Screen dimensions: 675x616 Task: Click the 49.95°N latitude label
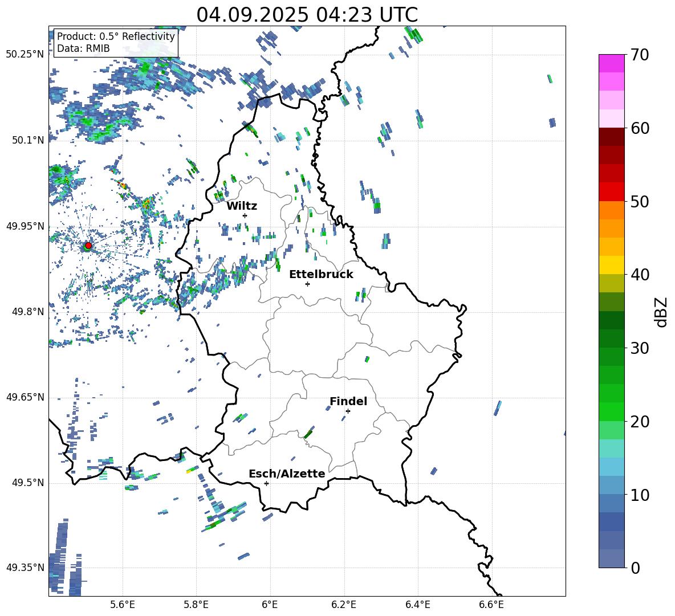point(25,226)
